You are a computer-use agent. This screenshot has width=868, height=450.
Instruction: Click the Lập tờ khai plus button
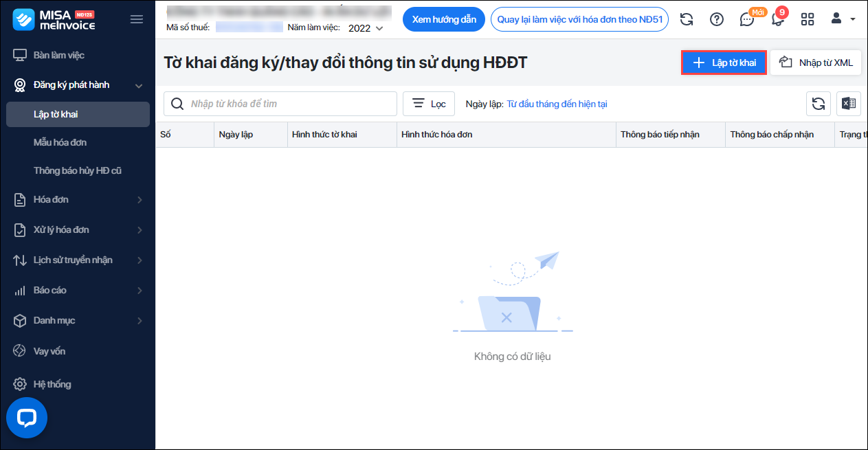point(724,63)
